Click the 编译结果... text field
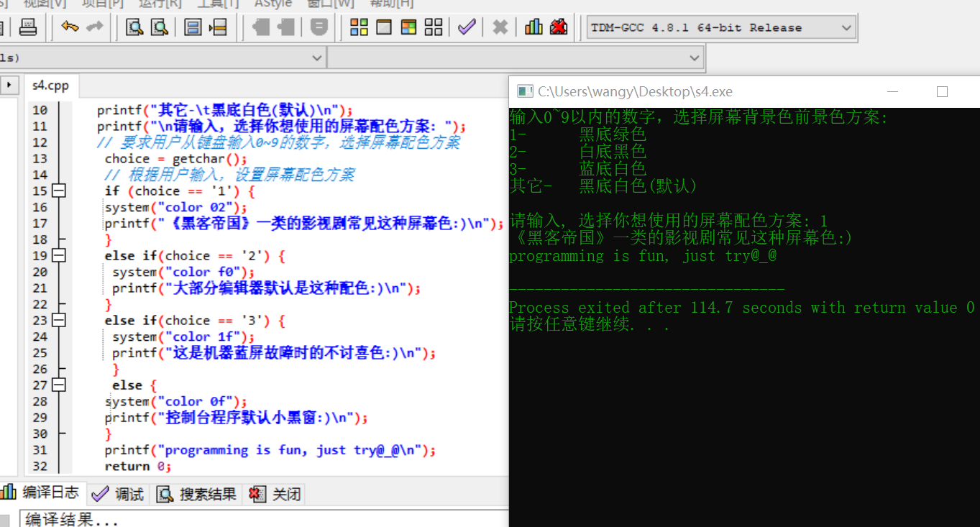 [265, 519]
